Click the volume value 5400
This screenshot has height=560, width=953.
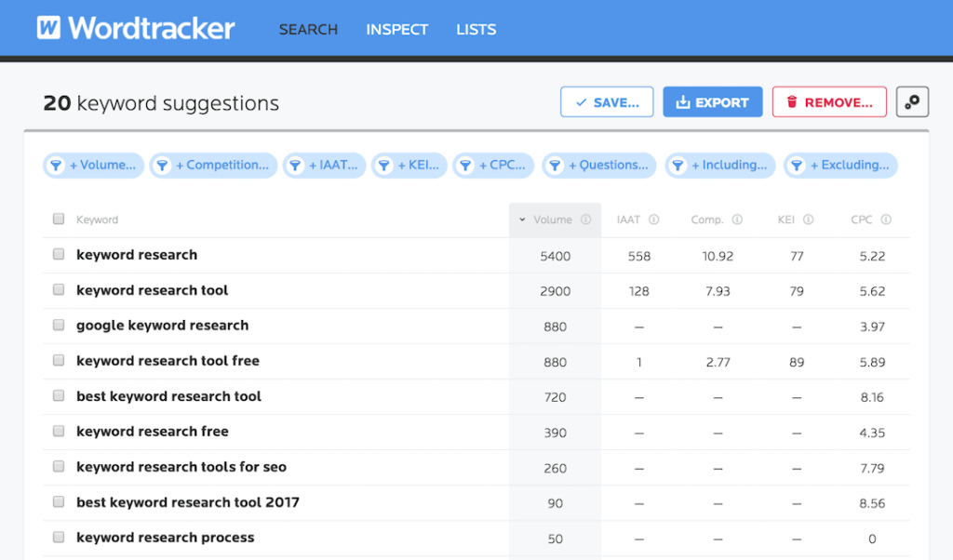(556, 257)
